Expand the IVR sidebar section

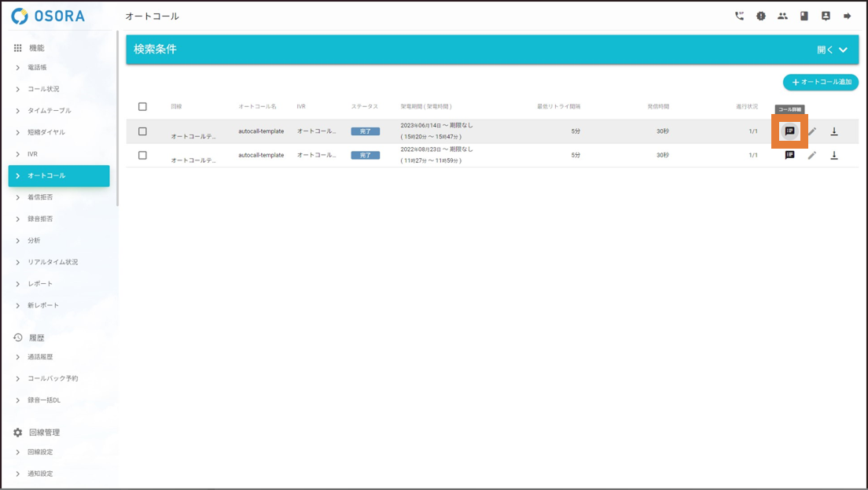click(x=32, y=154)
